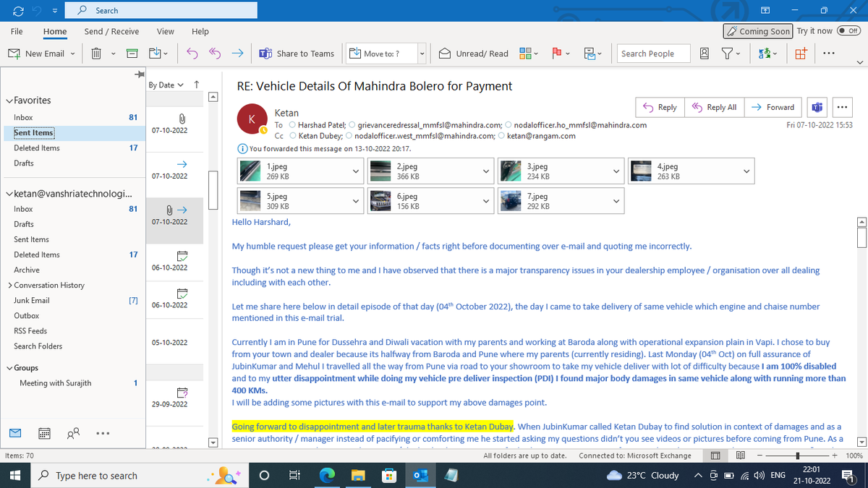Open the Help ribbon tab
This screenshot has width=868, height=488.
coord(200,31)
